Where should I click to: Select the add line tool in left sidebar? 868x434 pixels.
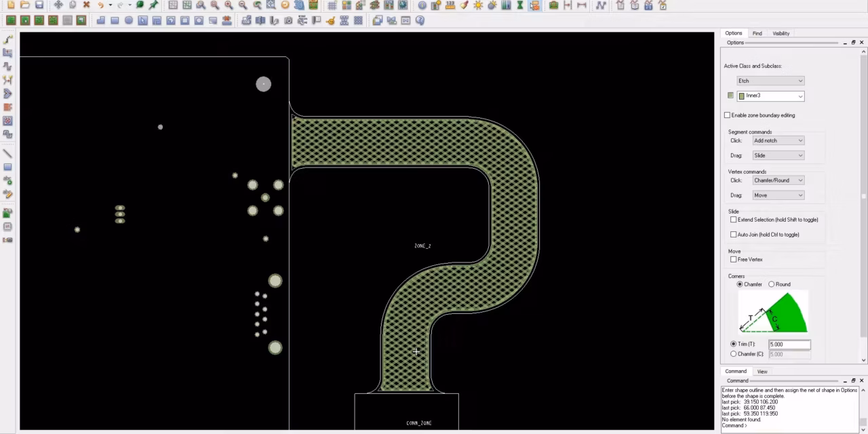tap(7, 153)
